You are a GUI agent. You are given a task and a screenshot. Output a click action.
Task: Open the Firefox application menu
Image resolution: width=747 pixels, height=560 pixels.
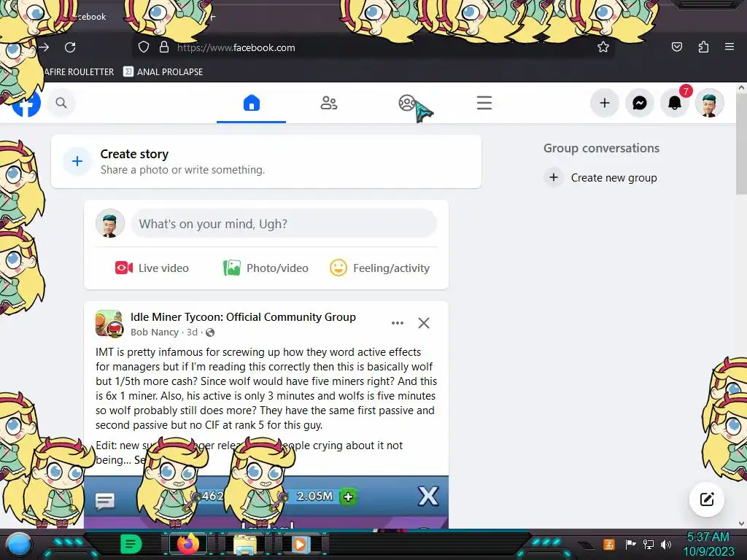[x=729, y=47]
